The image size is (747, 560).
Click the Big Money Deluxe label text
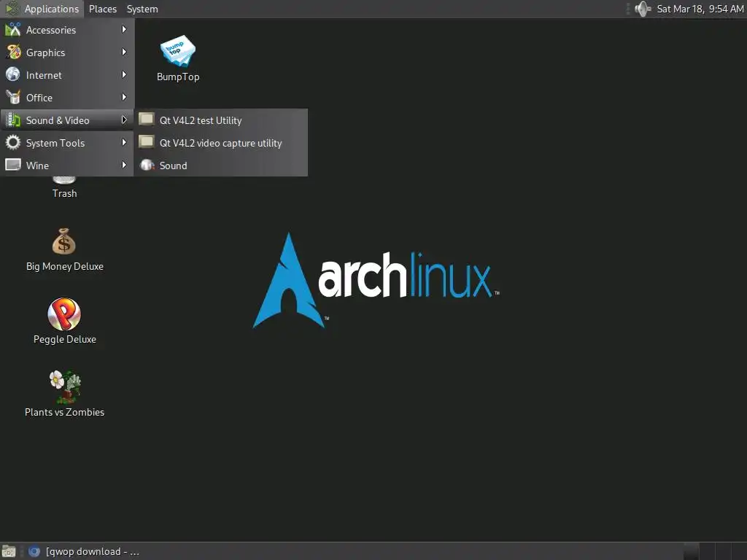click(65, 266)
